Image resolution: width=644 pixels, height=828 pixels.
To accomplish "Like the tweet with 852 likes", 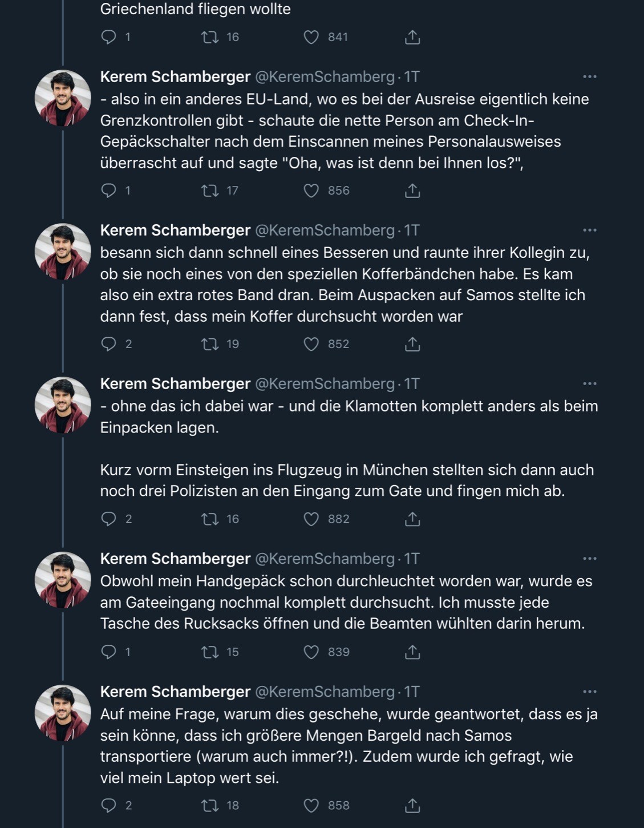I will point(311,344).
